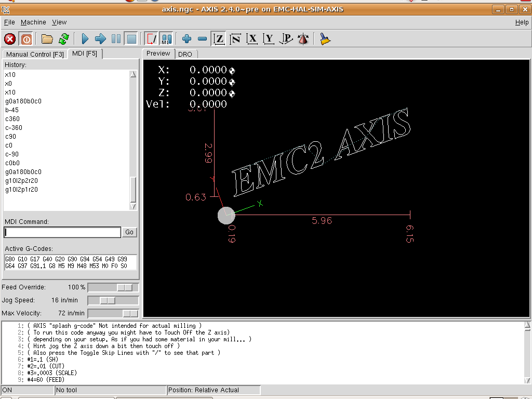Open the Machine menu
This screenshot has width=532, height=399.
point(33,22)
